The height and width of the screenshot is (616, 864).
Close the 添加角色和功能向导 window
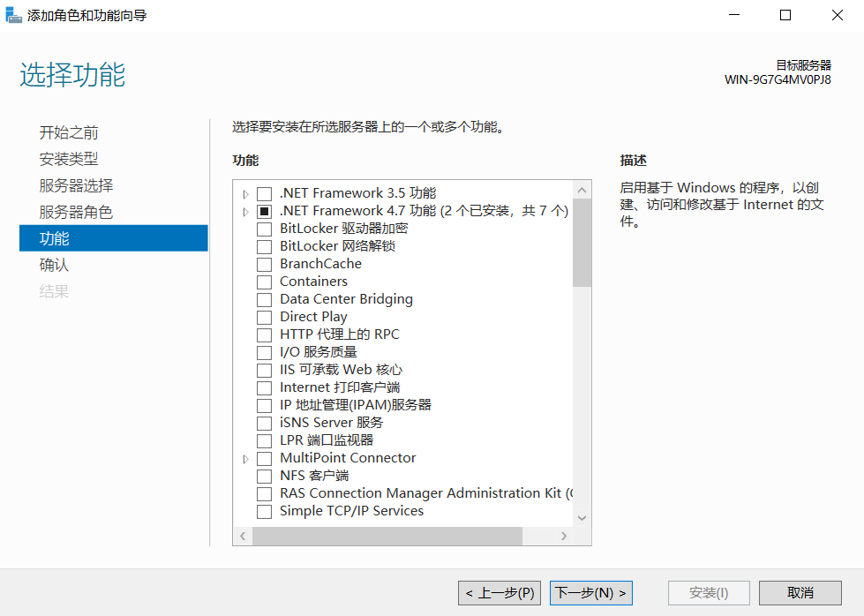[x=837, y=15]
